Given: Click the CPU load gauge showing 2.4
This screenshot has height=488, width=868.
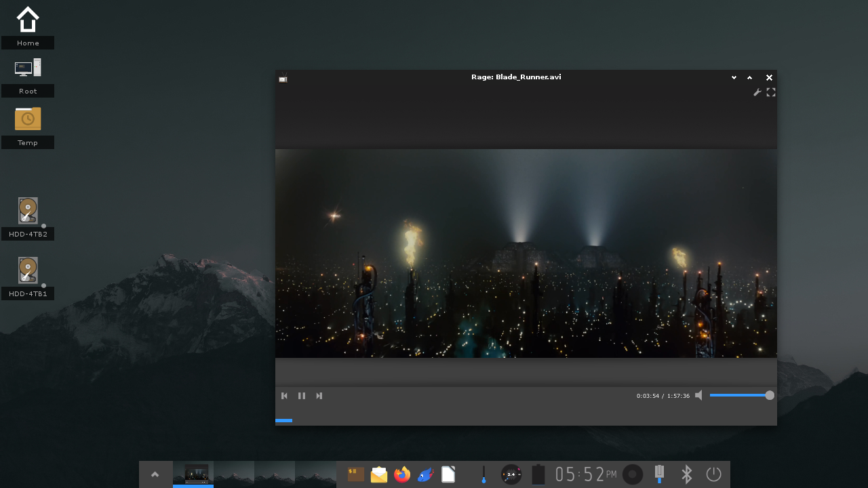Looking at the screenshot, I should pos(511,474).
